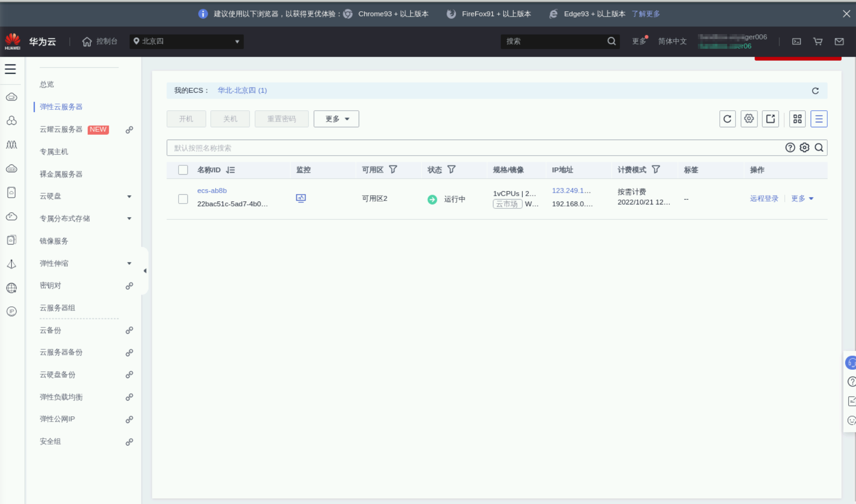Open link icon beside 密钥对
The width and height of the screenshot is (856, 504).
coord(129,286)
